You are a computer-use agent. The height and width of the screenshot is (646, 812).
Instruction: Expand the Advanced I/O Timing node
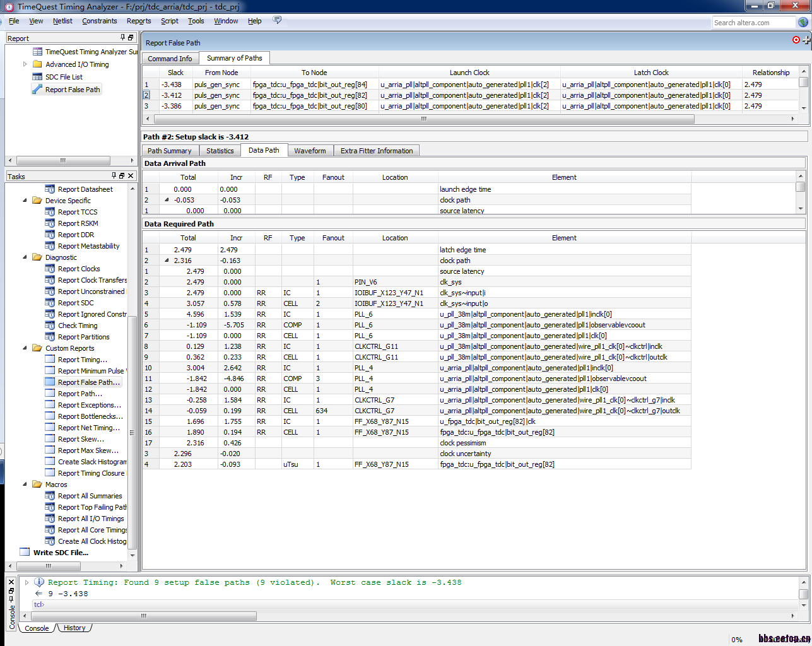pos(25,64)
